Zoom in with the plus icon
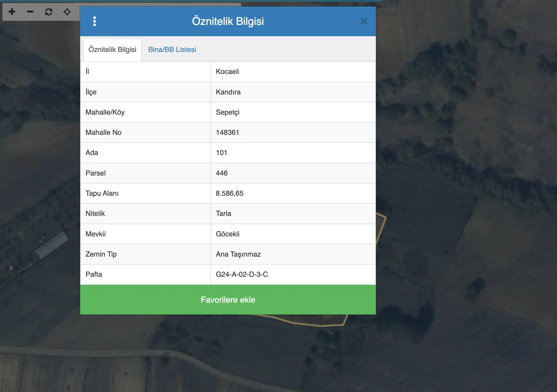Screen dimensions: 557x392 [x=12, y=12]
